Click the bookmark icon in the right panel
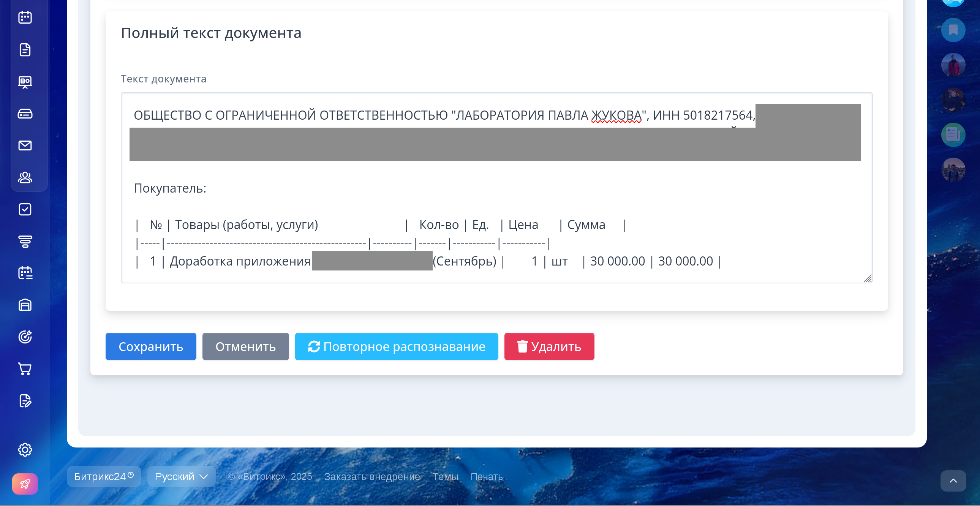Image resolution: width=980 pixels, height=506 pixels. coord(953,30)
